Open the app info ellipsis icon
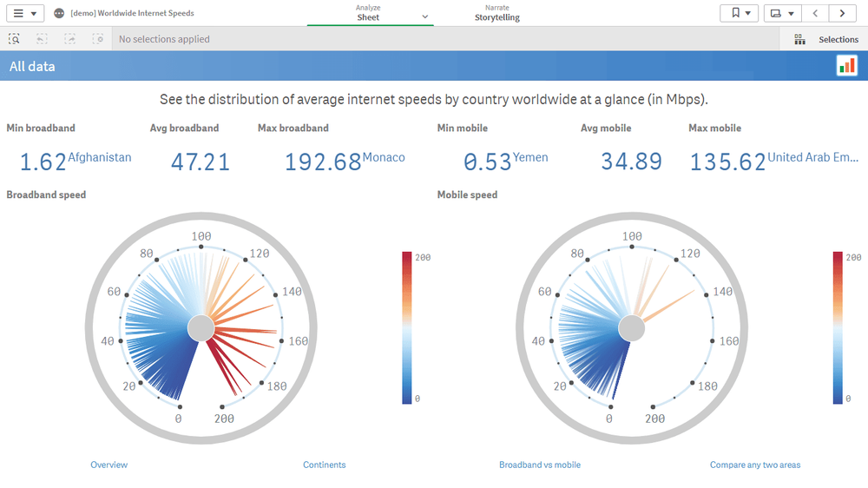Viewport: 868px width, 488px height. pos(59,14)
